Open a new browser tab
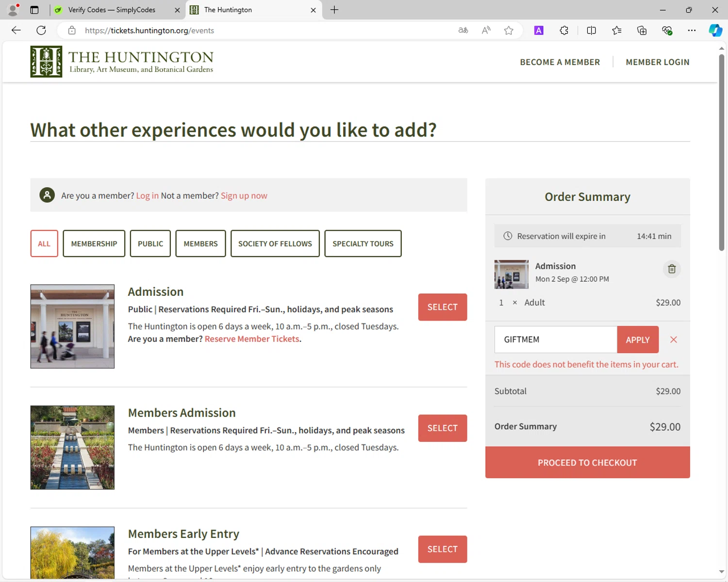Viewport: 728px width, 582px height. (x=334, y=10)
